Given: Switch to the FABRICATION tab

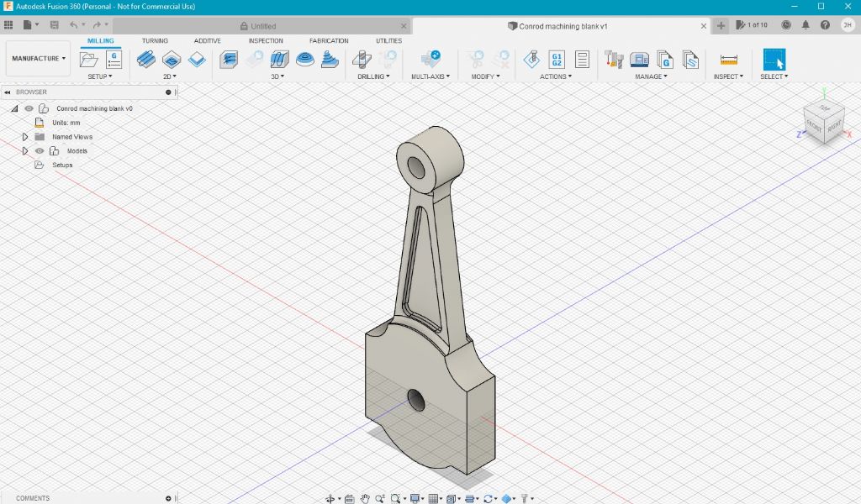Looking at the screenshot, I should 329,40.
